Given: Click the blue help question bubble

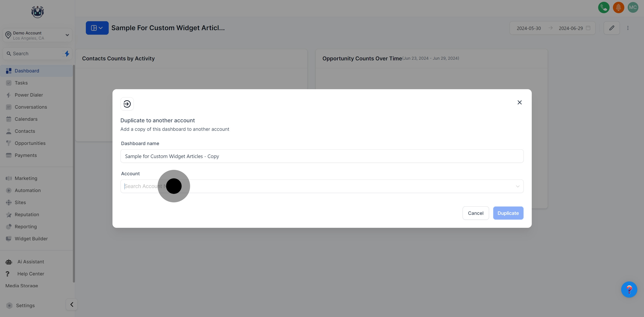Looking at the screenshot, I should [629, 289].
